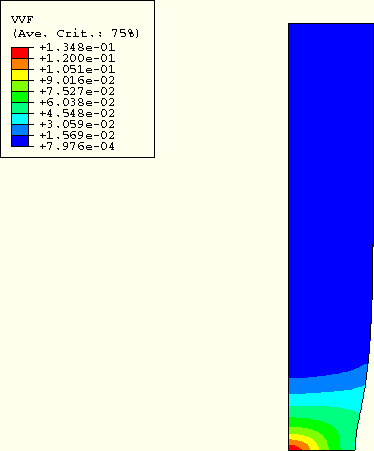Click the +9.016e-02 legend value

tap(77, 80)
